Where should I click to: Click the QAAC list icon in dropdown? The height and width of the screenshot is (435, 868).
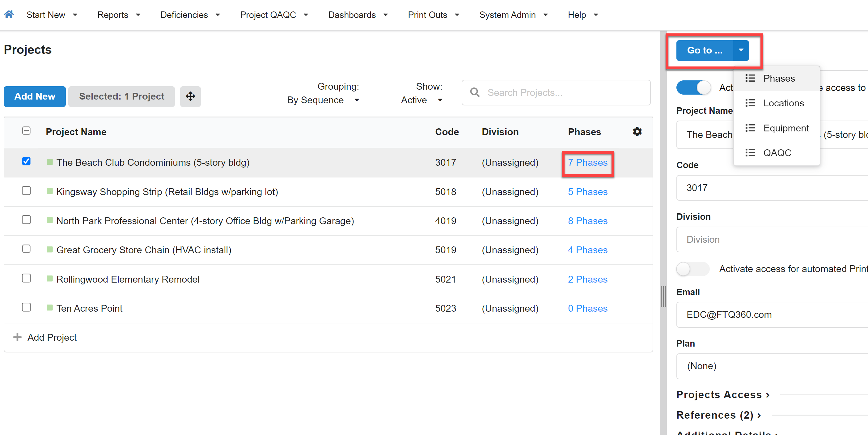click(x=750, y=153)
